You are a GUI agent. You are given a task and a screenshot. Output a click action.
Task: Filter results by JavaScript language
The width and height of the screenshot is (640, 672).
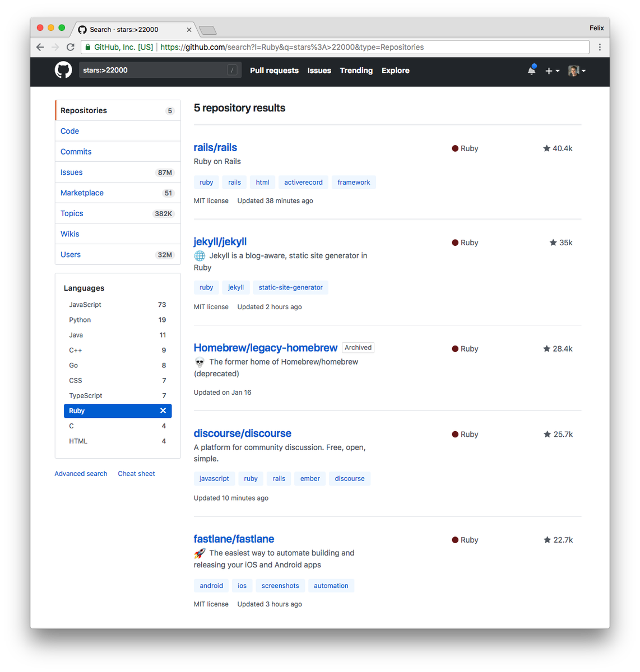(118, 305)
